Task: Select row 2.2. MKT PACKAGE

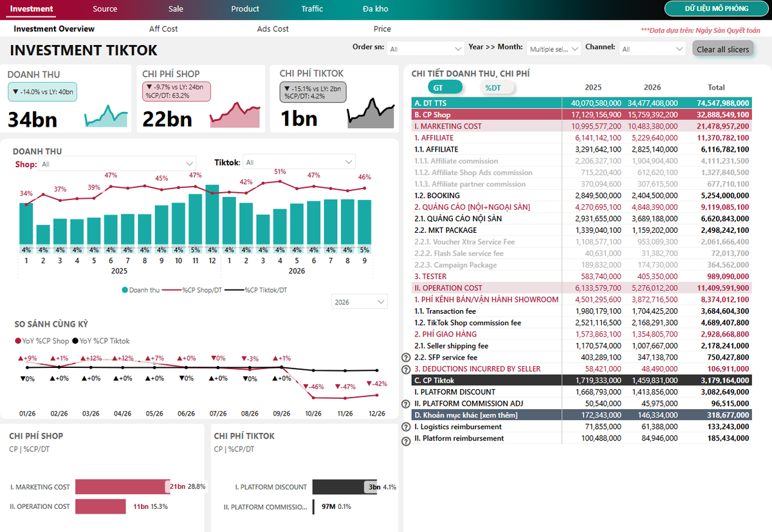Action: [x=581, y=230]
